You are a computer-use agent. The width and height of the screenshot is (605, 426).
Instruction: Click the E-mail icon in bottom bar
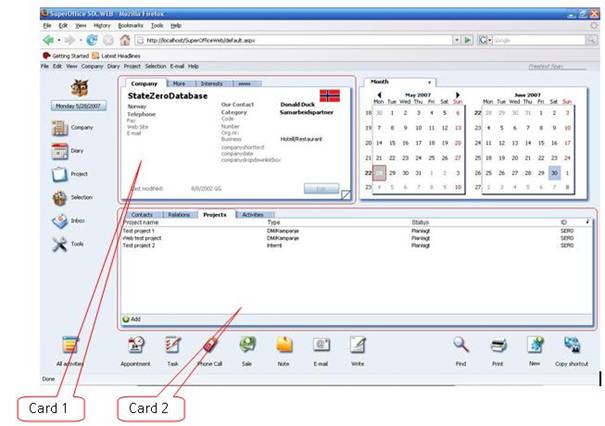(321, 345)
